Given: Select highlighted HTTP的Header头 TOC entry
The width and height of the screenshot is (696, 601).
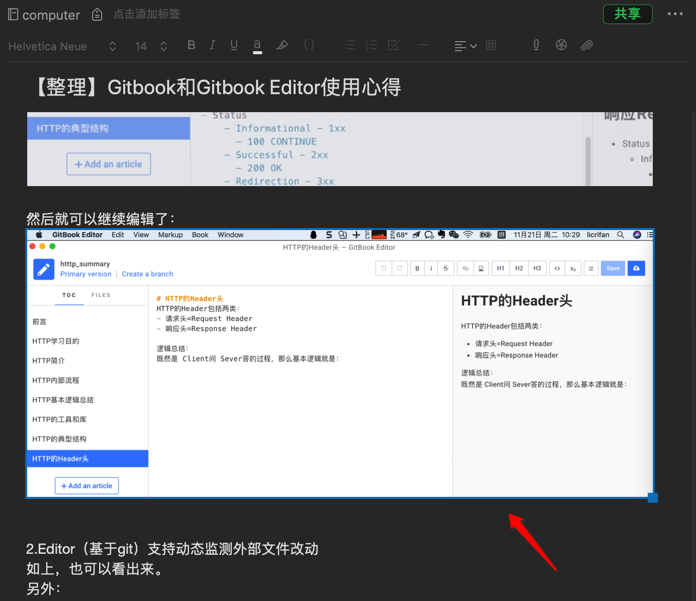Looking at the screenshot, I should pyautogui.click(x=87, y=459).
